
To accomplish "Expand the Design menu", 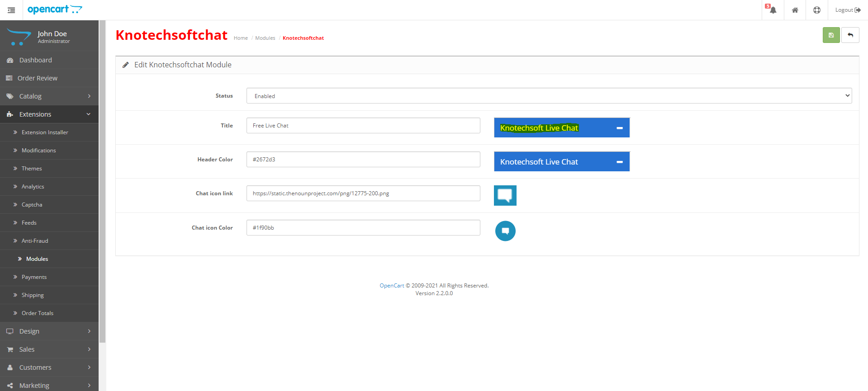I will coord(49,331).
